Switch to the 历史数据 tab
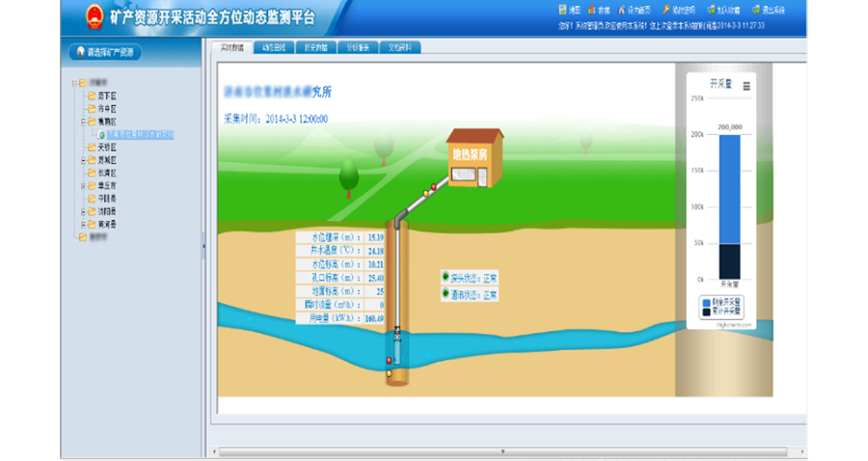 (x=313, y=47)
